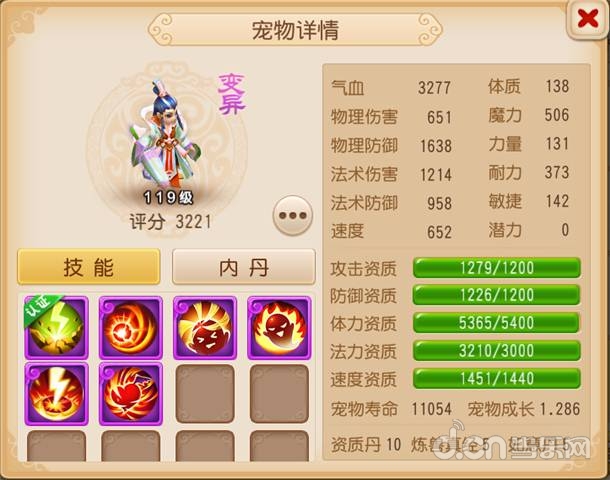Tap the 变异 mutation label

click(x=232, y=95)
